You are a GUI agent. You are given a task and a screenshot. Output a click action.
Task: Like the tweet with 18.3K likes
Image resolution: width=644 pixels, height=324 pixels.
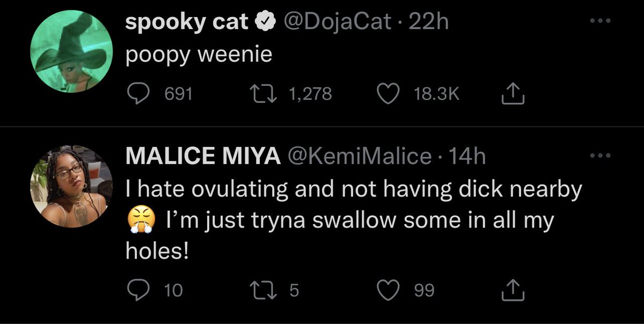387,94
